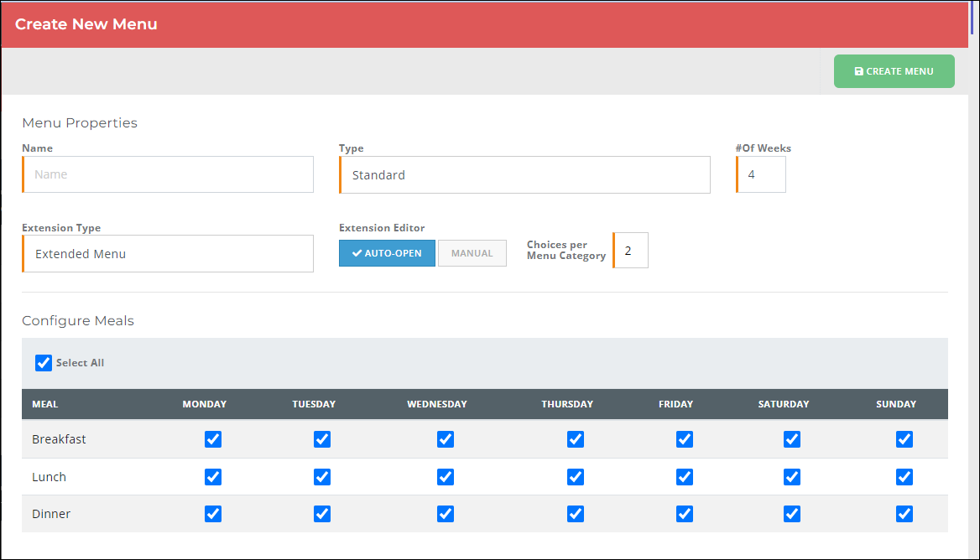The height and width of the screenshot is (560, 980).
Task: Click the Name input field
Action: point(168,174)
